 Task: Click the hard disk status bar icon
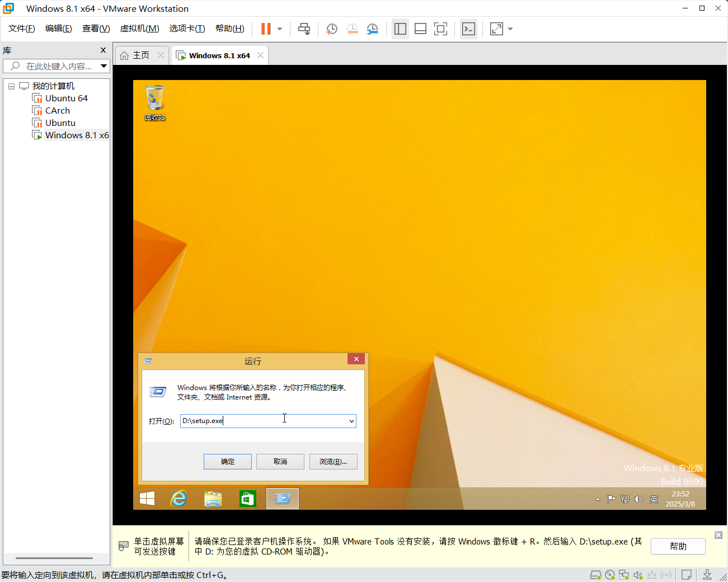coord(596,575)
